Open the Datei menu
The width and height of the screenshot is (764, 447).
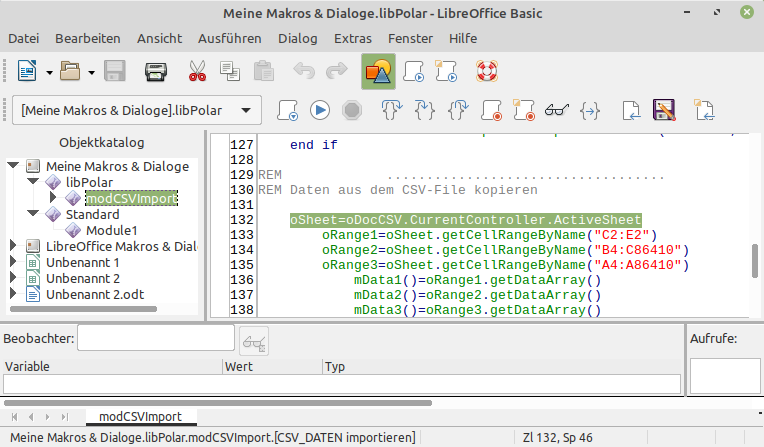pyautogui.click(x=23, y=39)
